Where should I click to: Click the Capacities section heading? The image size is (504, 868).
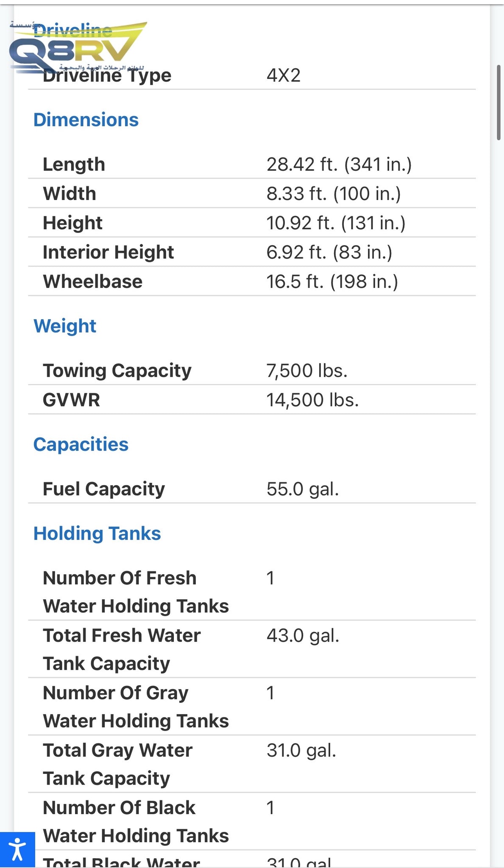coord(81,445)
